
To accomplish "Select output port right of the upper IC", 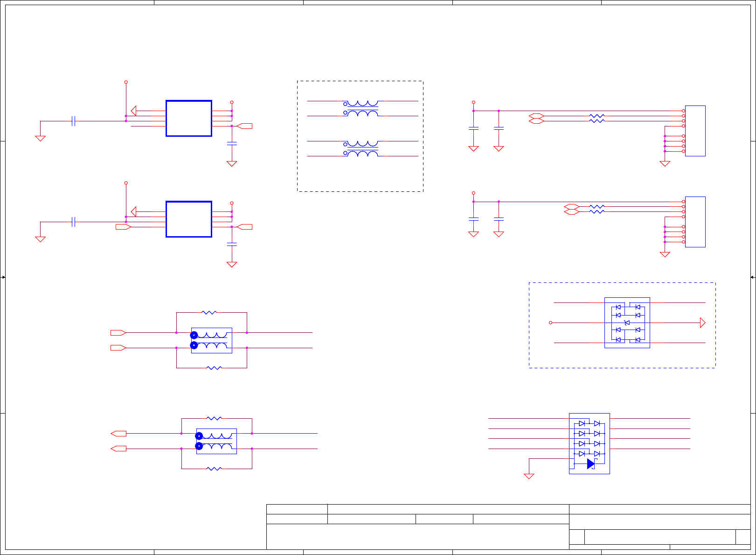I will click(x=244, y=126).
